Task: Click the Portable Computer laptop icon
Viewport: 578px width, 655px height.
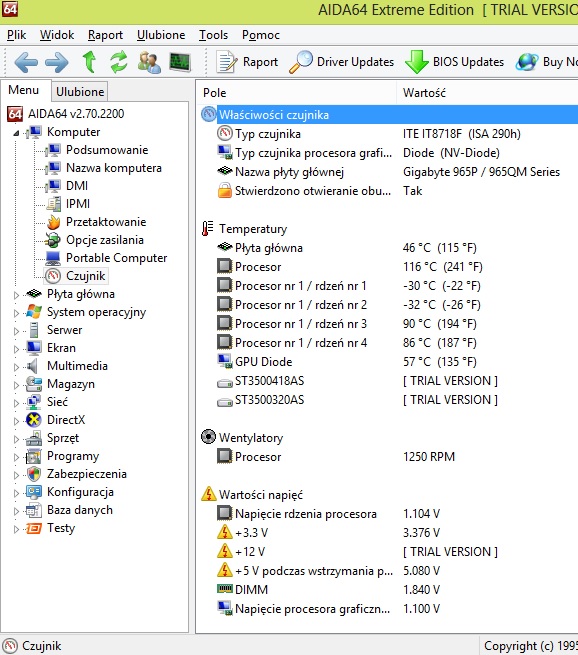Action: (53, 258)
